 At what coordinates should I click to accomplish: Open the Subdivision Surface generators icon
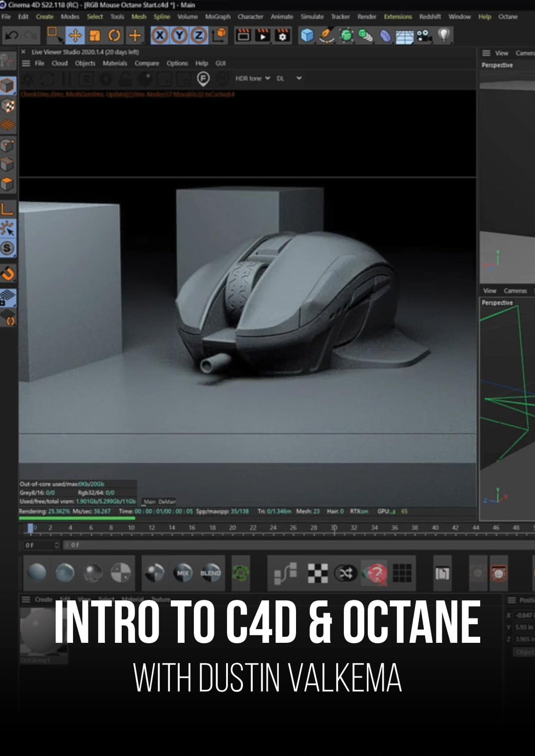point(346,35)
